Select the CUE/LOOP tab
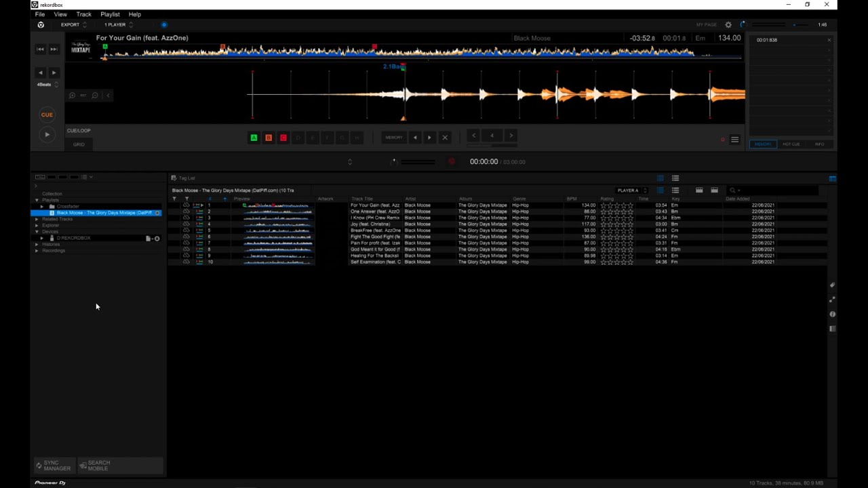 pos(79,131)
